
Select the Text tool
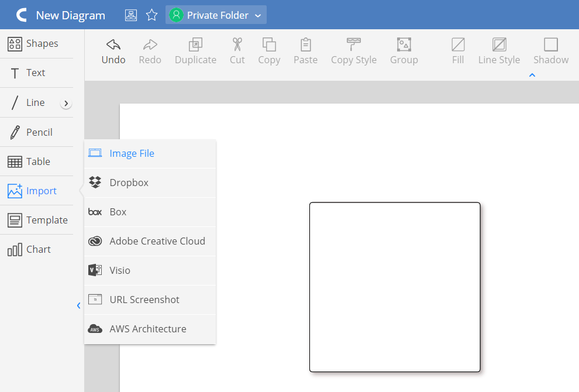point(37,73)
